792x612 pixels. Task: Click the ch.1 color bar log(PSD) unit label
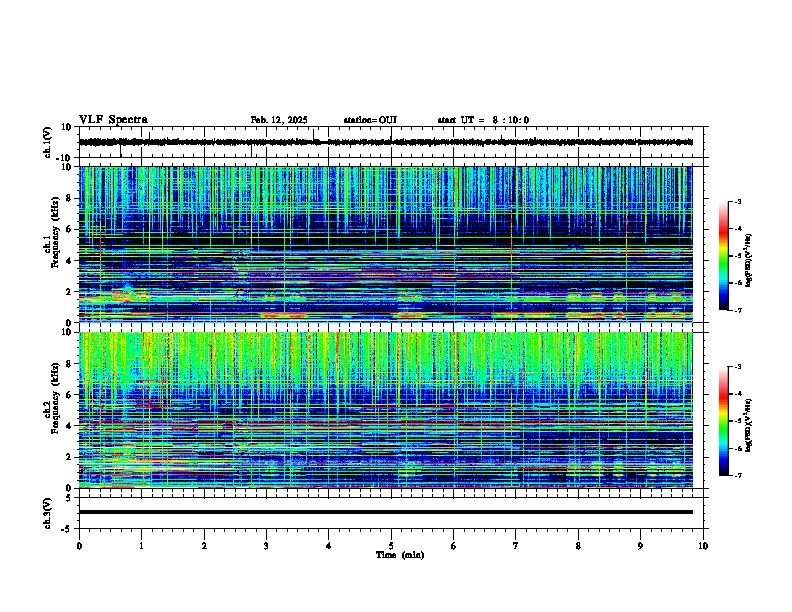click(749, 260)
